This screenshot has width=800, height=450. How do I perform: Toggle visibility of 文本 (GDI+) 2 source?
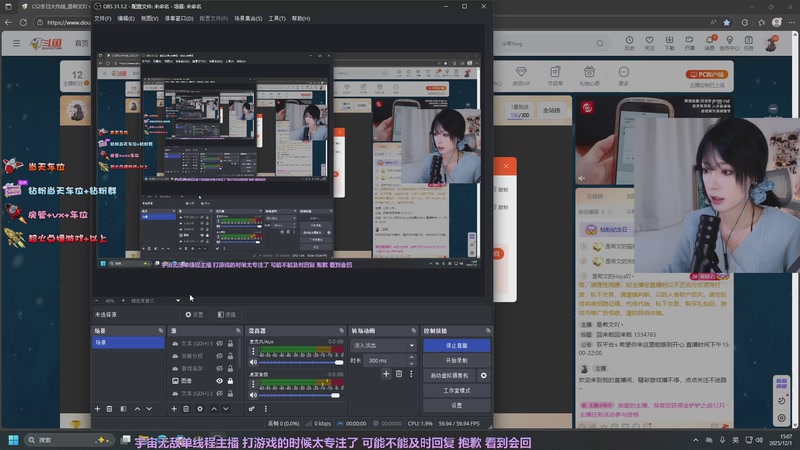point(219,393)
